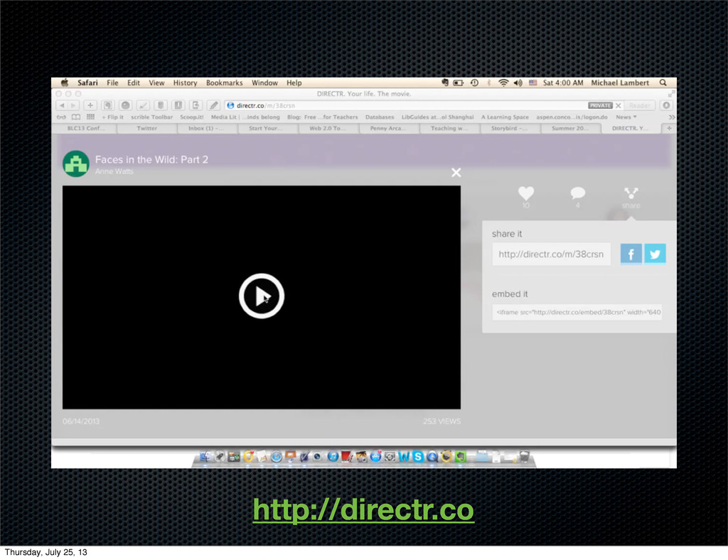This screenshot has height=560, width=728.
Task: Open the View menu
Action: click(156, 82)
